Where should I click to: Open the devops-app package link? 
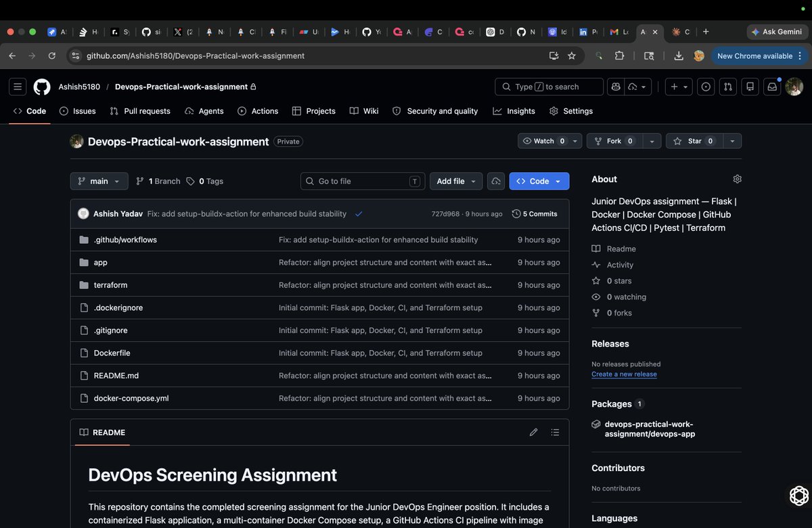pyautogui.click(x=650, y=428)
